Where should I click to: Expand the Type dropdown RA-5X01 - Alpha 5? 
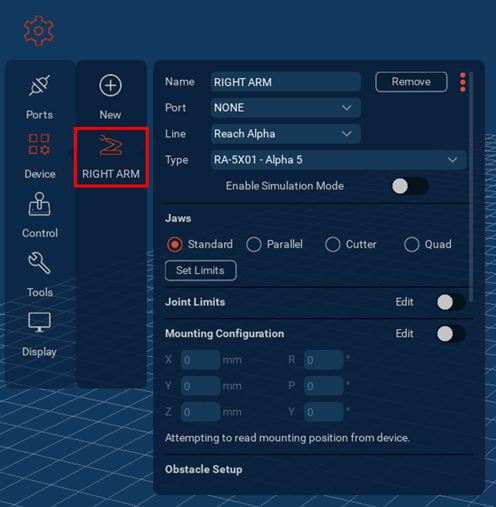339,160
